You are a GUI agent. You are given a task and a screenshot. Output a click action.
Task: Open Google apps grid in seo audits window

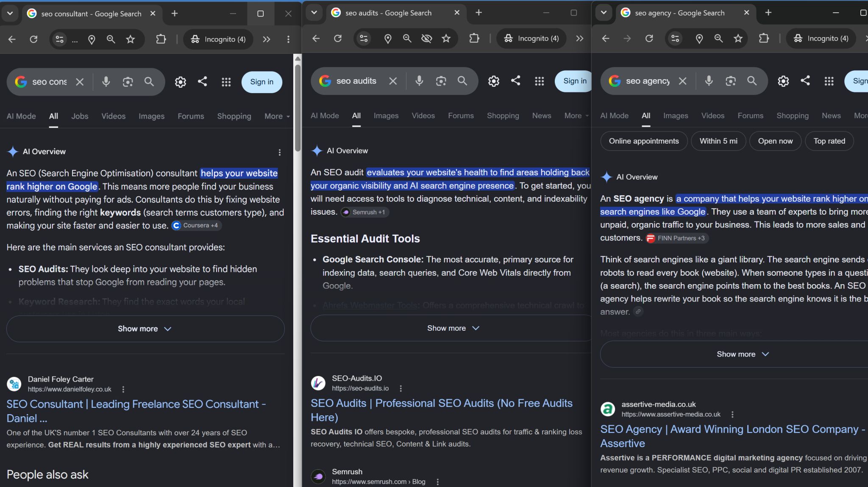[540, 81]
